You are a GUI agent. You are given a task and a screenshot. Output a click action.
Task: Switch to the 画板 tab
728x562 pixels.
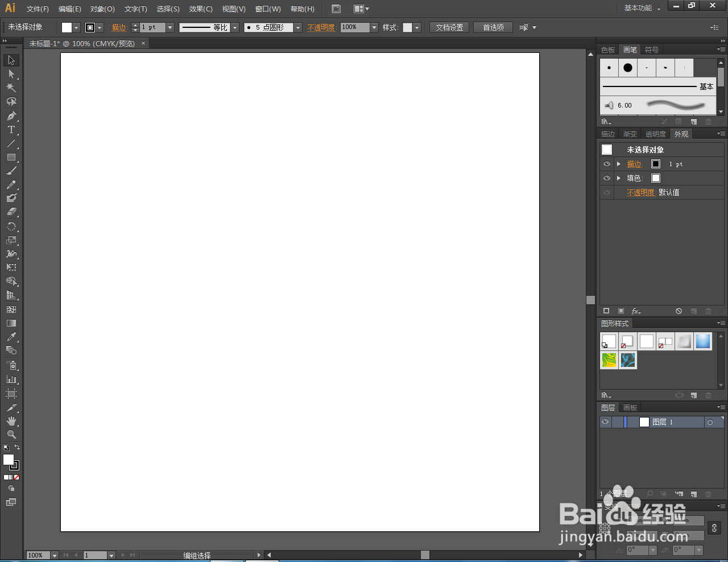(x=630, y=407)
